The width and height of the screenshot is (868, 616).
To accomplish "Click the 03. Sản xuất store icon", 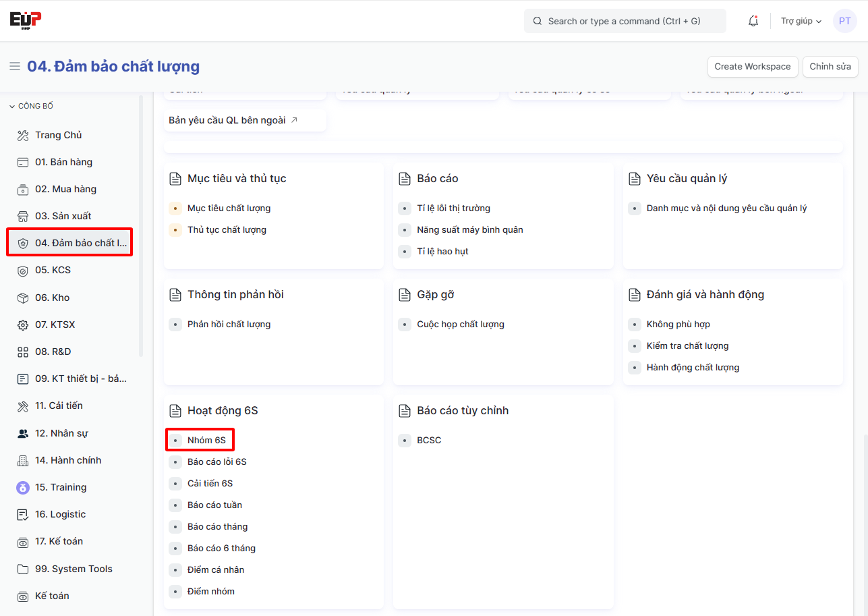I will point(23,217).
